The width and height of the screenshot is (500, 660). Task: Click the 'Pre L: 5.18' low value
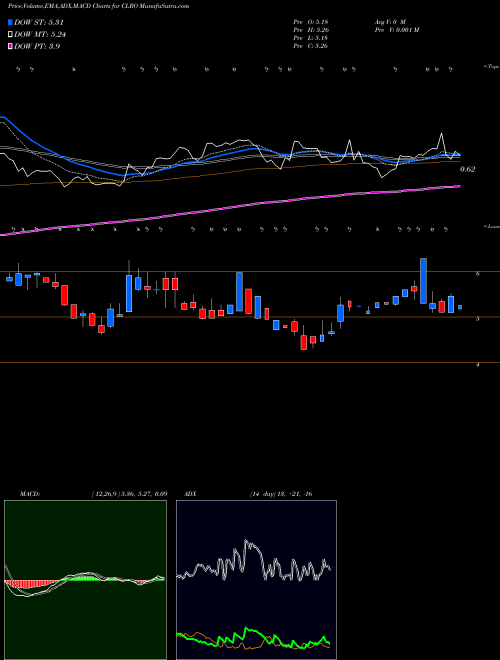click(311, 38)
